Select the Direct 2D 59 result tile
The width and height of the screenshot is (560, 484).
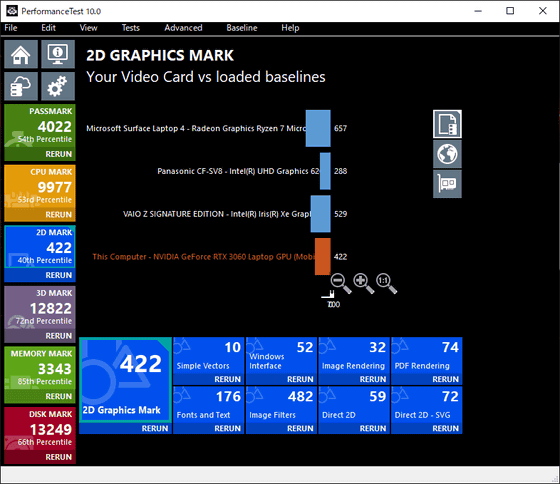pos(354,405)
